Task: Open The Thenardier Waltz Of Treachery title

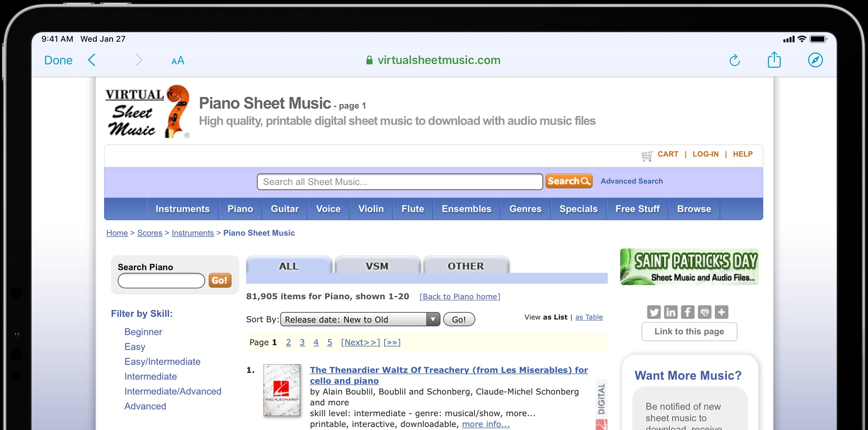Action: [x=449, y=375]
